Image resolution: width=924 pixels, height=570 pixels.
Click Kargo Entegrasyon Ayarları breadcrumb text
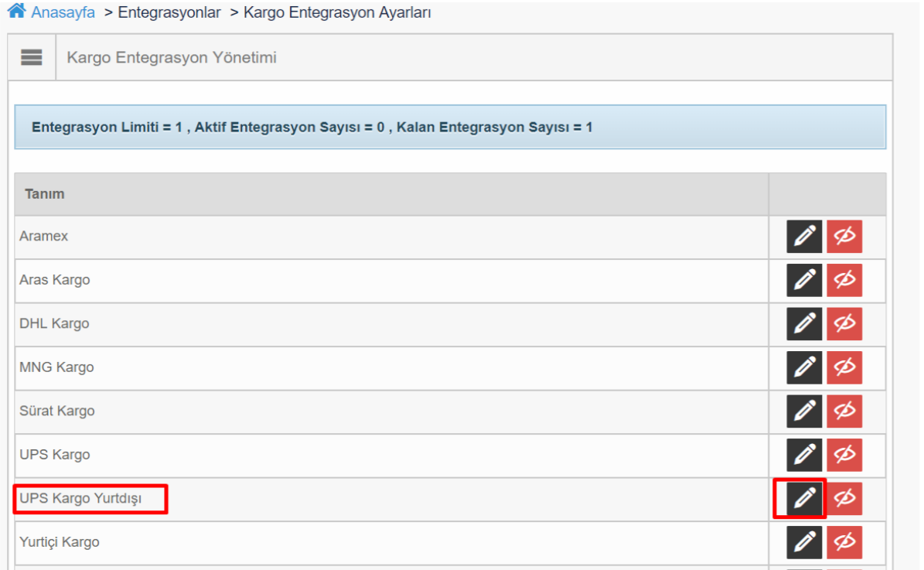337,12
